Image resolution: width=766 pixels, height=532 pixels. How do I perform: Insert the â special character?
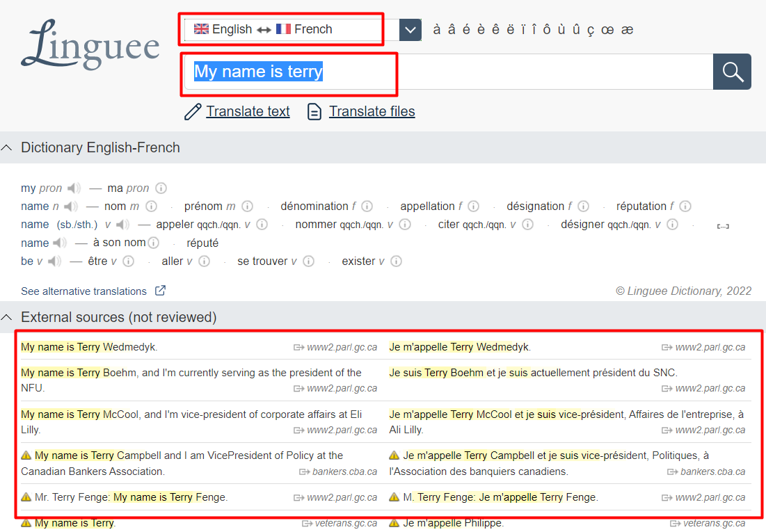coord(452,30)
